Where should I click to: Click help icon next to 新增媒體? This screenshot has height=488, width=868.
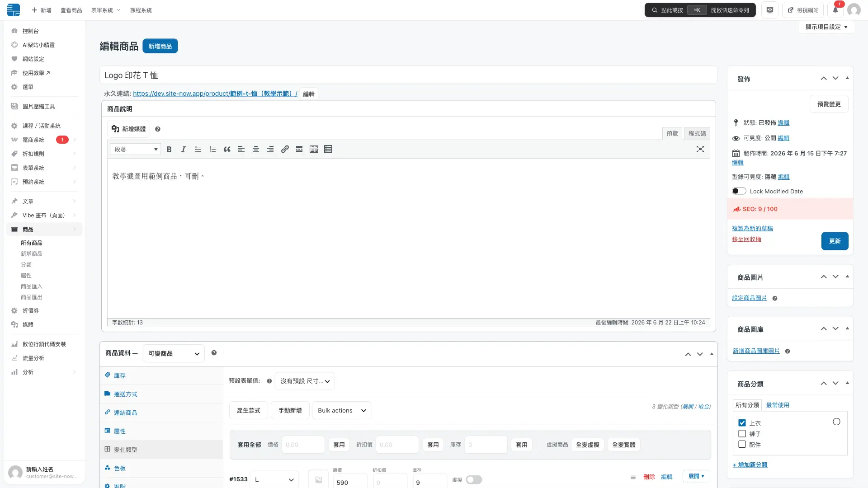coord(158,129)
